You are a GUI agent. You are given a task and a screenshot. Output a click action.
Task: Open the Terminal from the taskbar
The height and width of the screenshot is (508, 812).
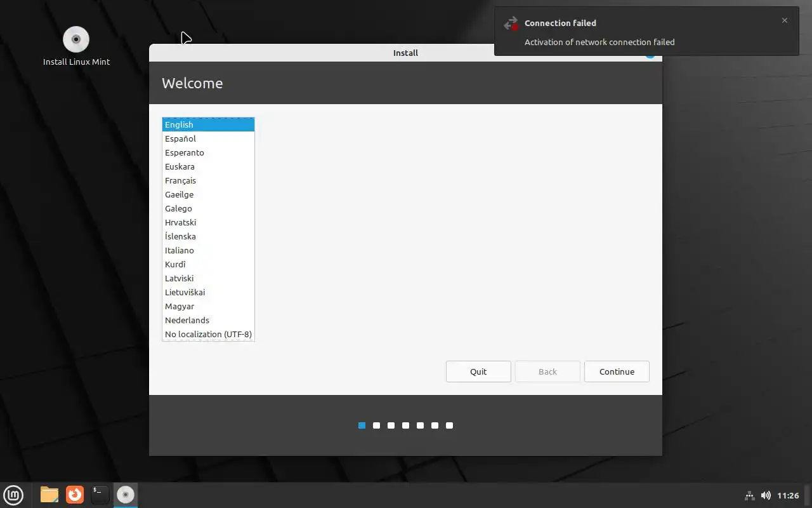(100, 495)
